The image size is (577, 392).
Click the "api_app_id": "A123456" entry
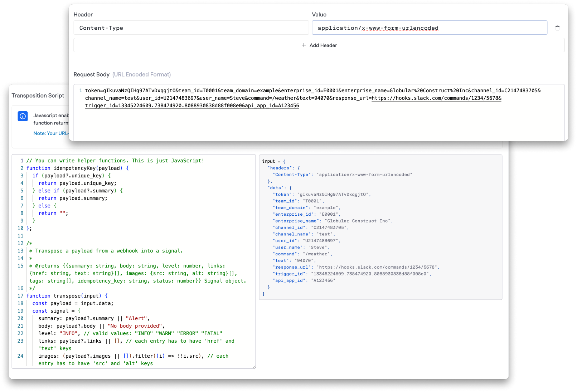[x=304, y=280]
